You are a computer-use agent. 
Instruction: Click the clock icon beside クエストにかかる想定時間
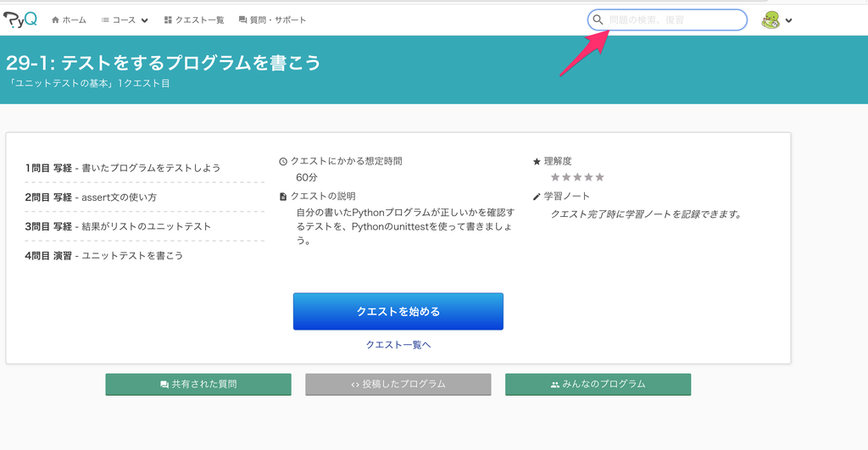tap(283, 162)
